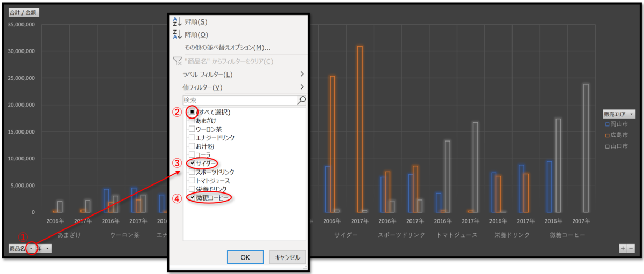Check the お汁粉 checkbox
Screen dimensions: 644x274
[192, 146]
